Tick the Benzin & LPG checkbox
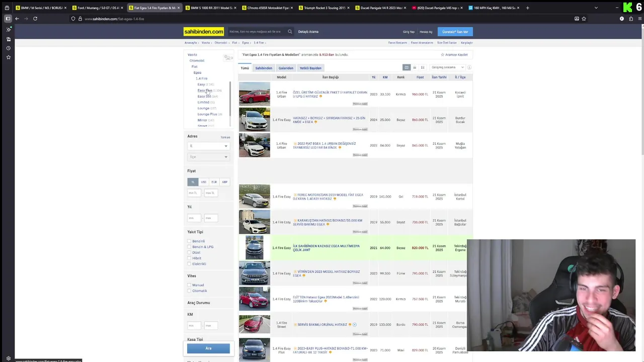This screenshot has width=644, height=362. (190, 247)
